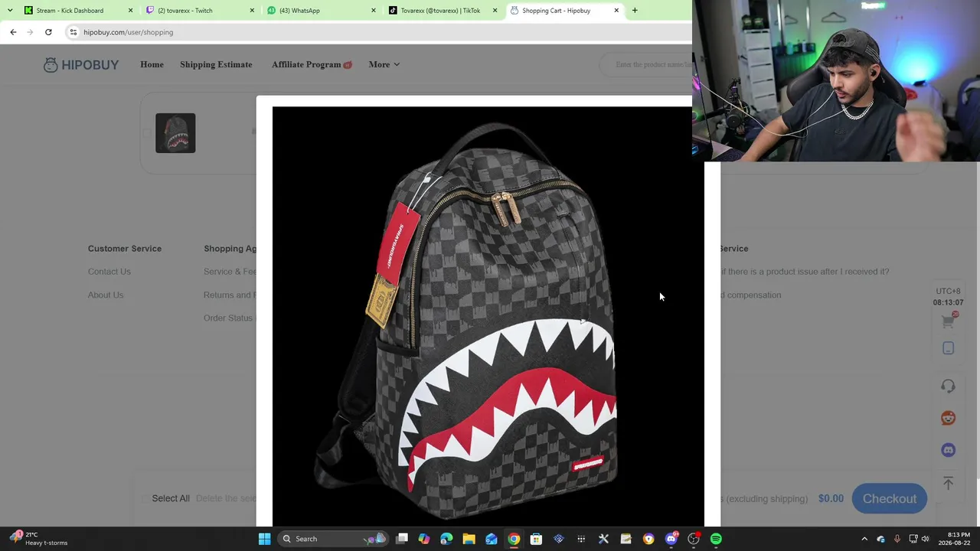Jump to page top with the arrow icon
Screen dimensions: 980x551
[948, 483]
